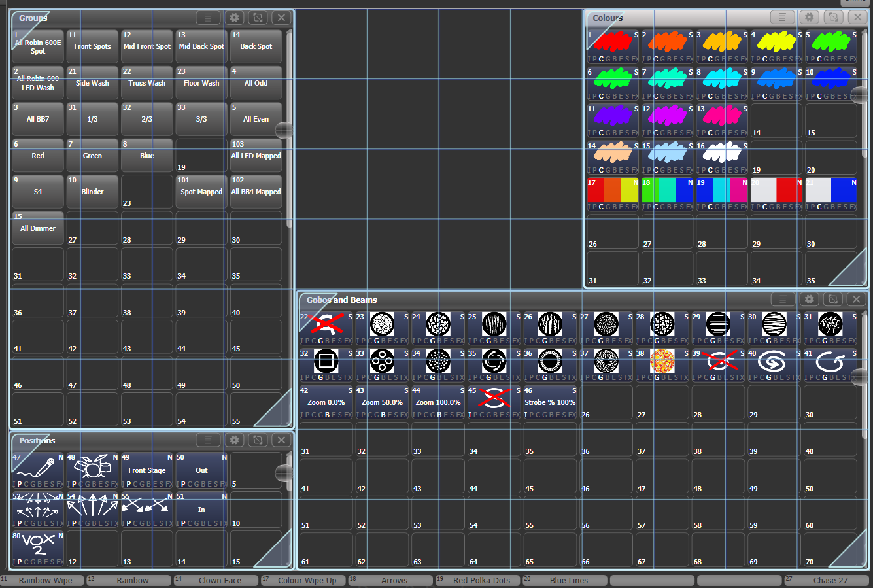Image resolution: width=873 pixels, height=588 pixels.
Task: Select the drum kit position palette
Action: [92, 469]
